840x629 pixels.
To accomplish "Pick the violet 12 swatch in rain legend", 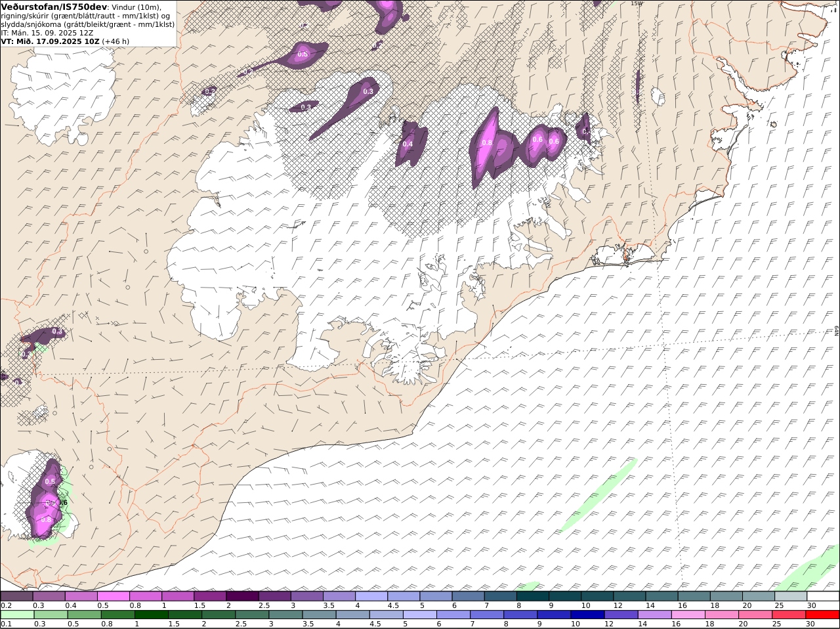I will coord(621,615).
